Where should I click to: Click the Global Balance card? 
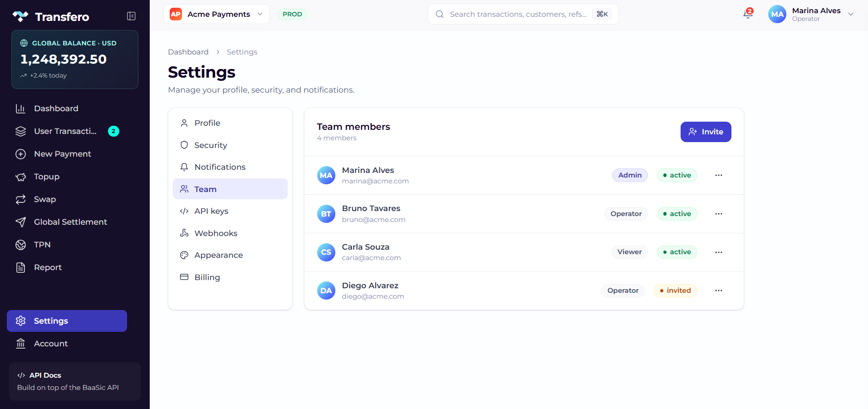pyautogui.click(x=75, y=59)
